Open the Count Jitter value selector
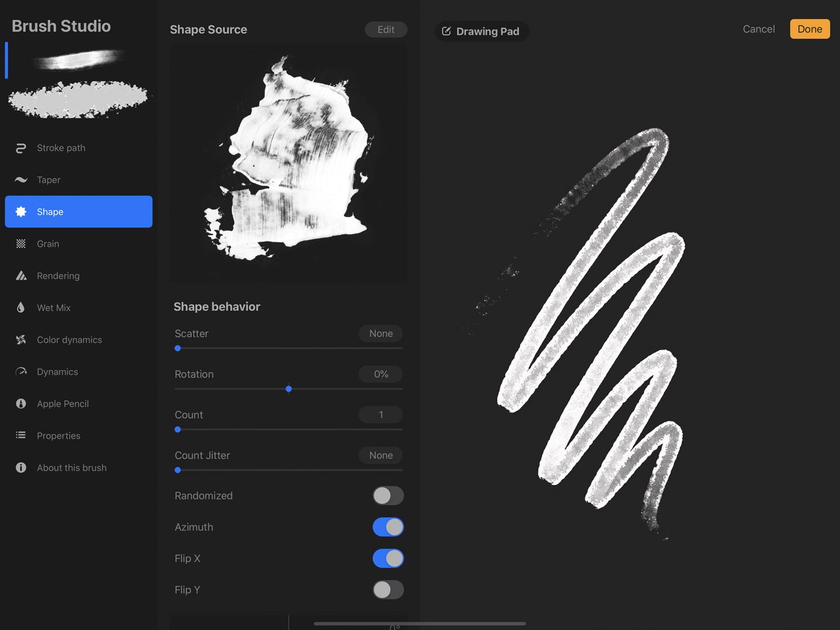 click(x=380, y=455)
